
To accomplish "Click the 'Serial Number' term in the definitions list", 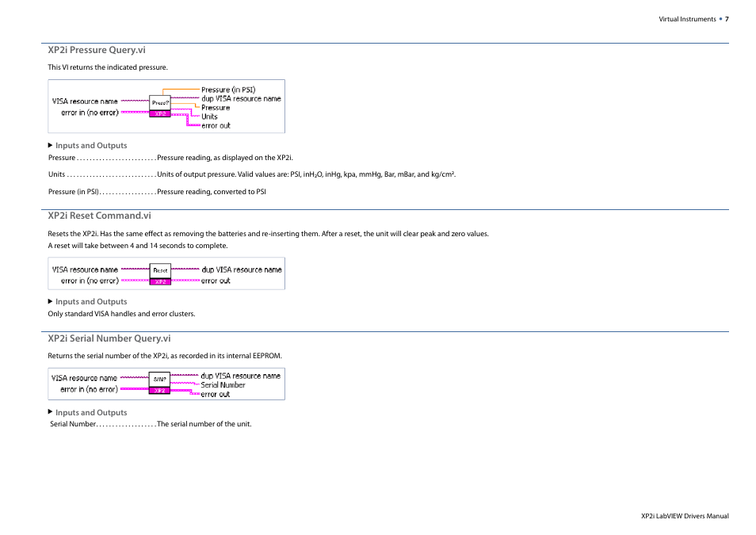I will point(73,424).
